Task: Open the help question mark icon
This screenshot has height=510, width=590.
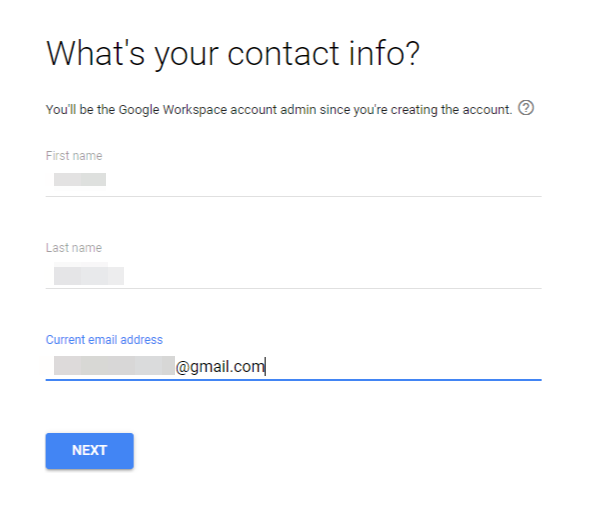Action: click(526, 108)
